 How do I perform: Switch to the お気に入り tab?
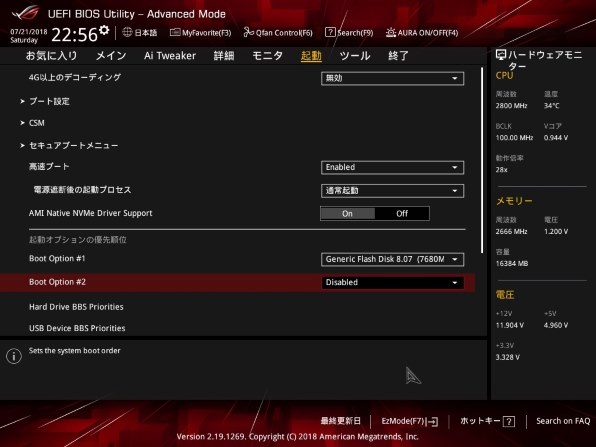tap(51, 56)
